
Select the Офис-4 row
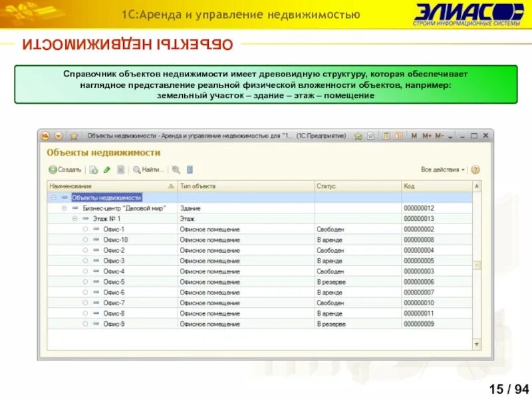[x=259, y=271]
